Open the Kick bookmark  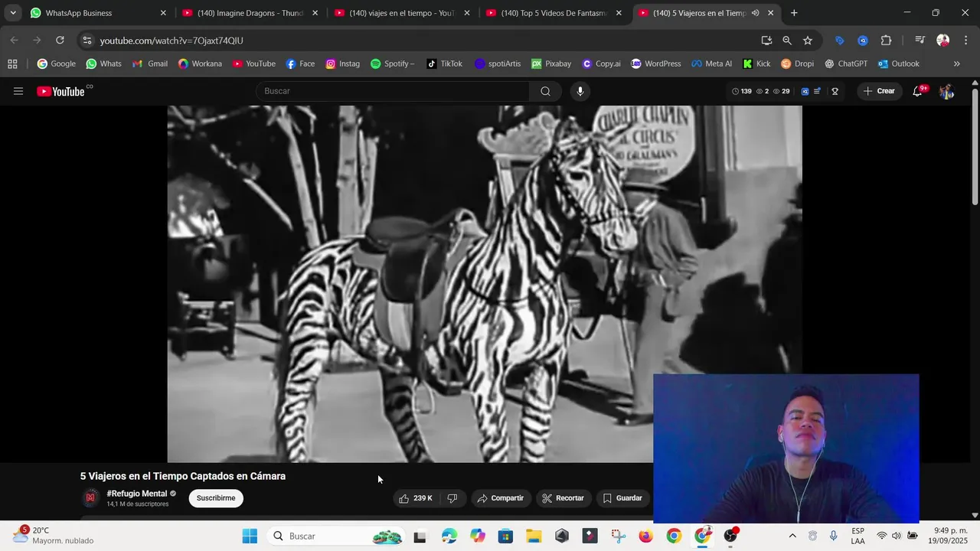point(756,64)
